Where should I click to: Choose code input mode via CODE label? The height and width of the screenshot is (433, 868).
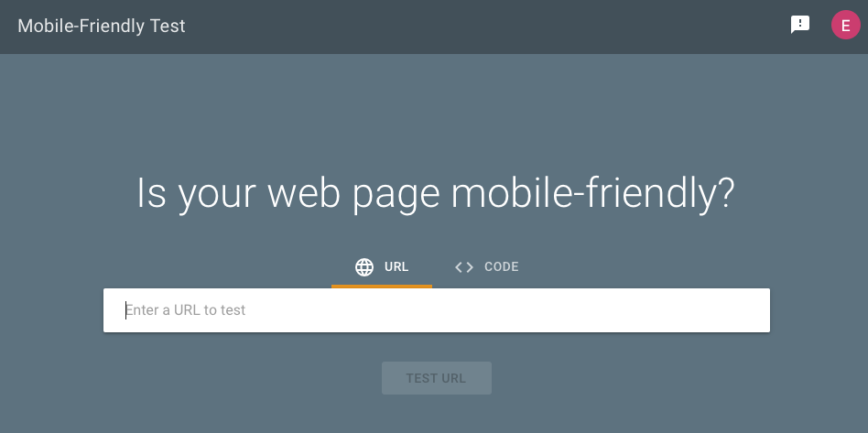[x=502, y=267]
